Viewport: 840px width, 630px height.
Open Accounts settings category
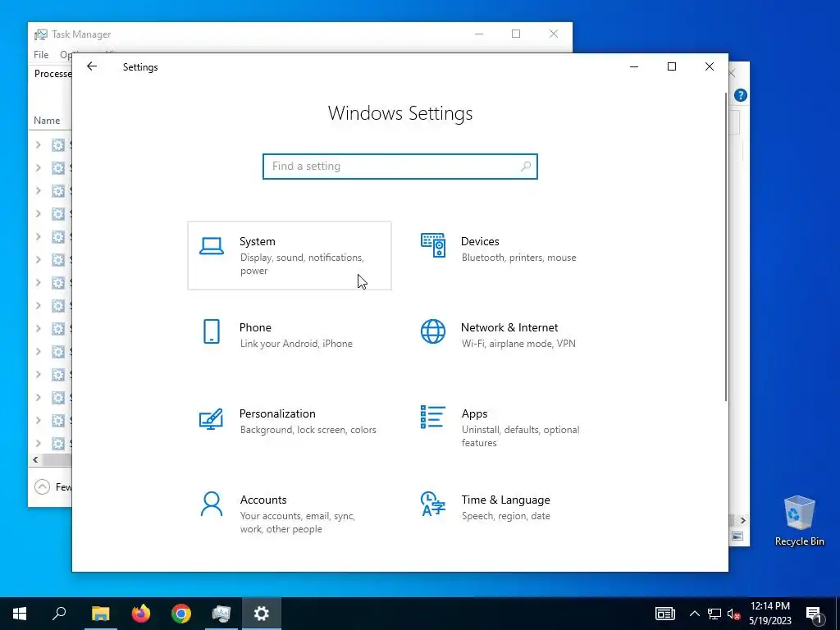point(290,514)
